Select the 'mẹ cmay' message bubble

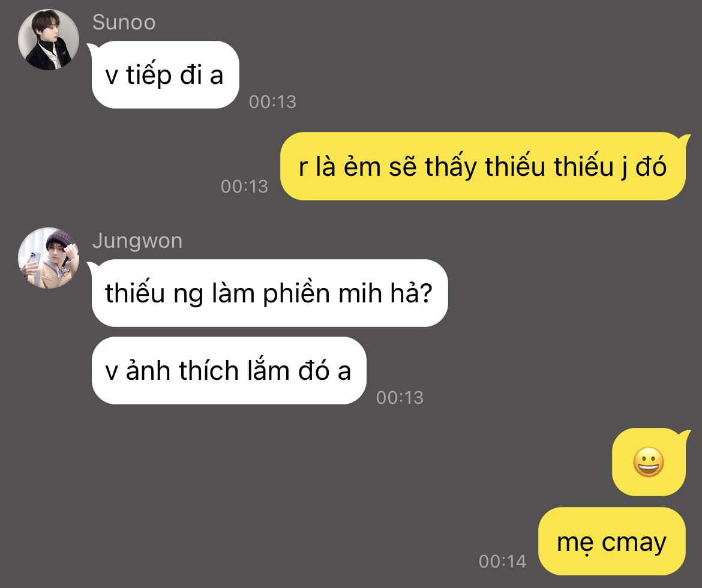[611, 541]
